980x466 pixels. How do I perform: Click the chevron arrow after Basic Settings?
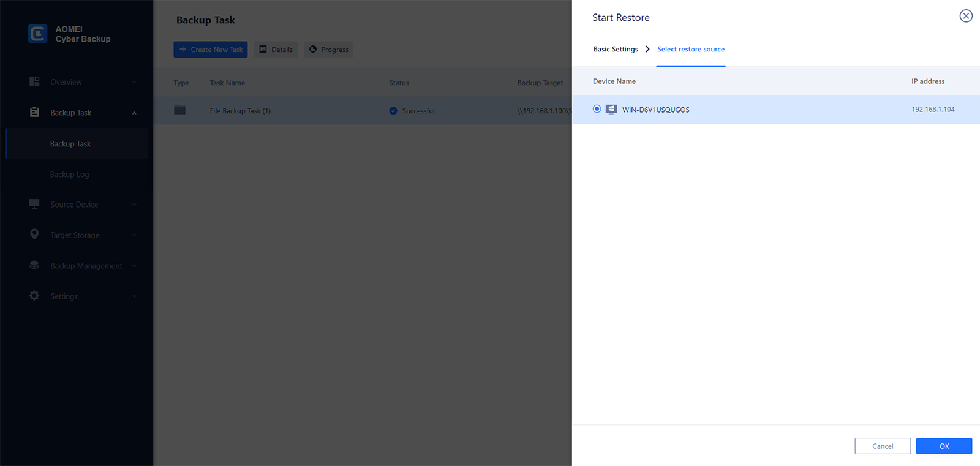(647, 49)
